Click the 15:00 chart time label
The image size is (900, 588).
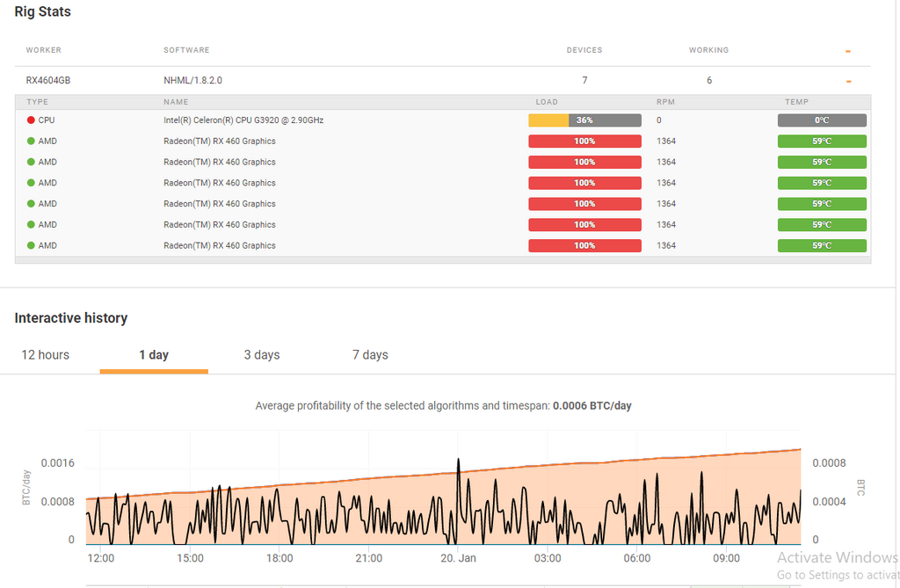coord(190,558)
